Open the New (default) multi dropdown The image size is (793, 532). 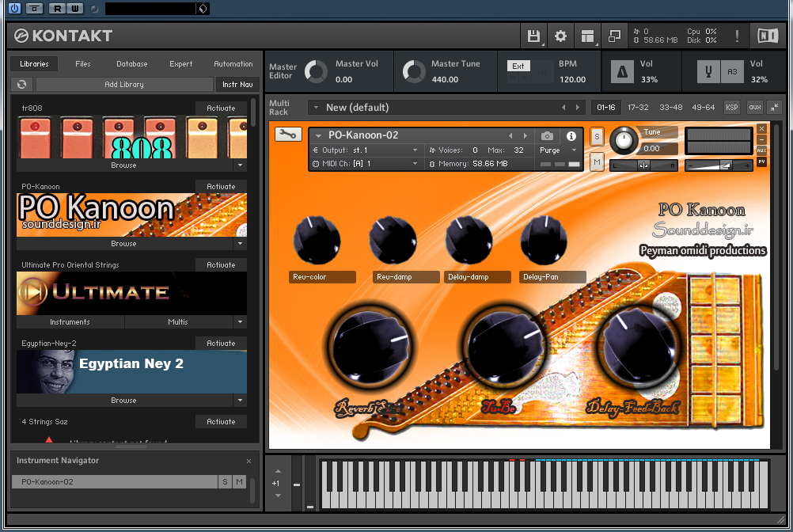[x=316, y=107]
